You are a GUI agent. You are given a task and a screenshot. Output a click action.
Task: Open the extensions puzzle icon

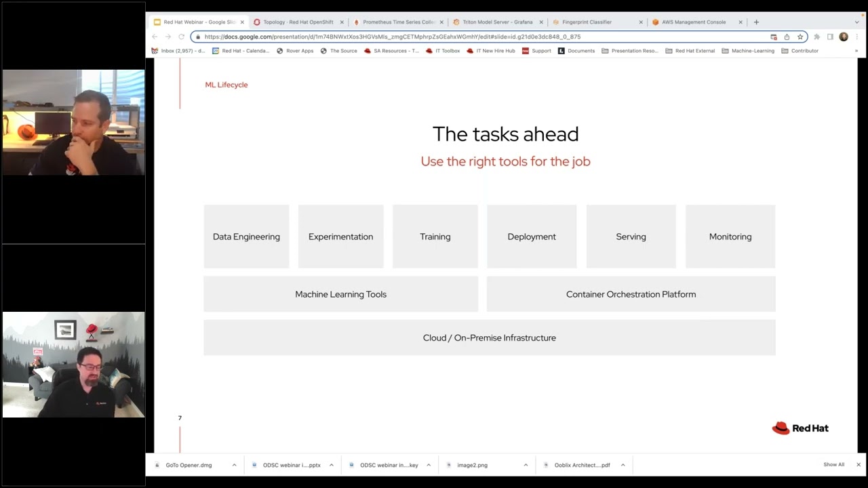click(816, 37)
